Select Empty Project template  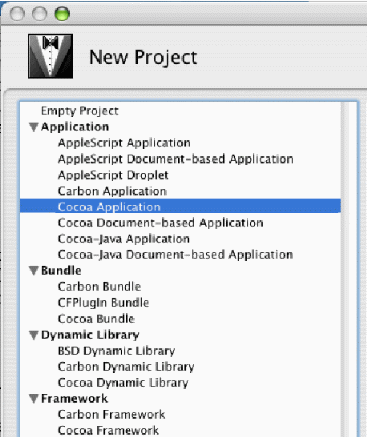pyautogui.click(x=80, y=111)
